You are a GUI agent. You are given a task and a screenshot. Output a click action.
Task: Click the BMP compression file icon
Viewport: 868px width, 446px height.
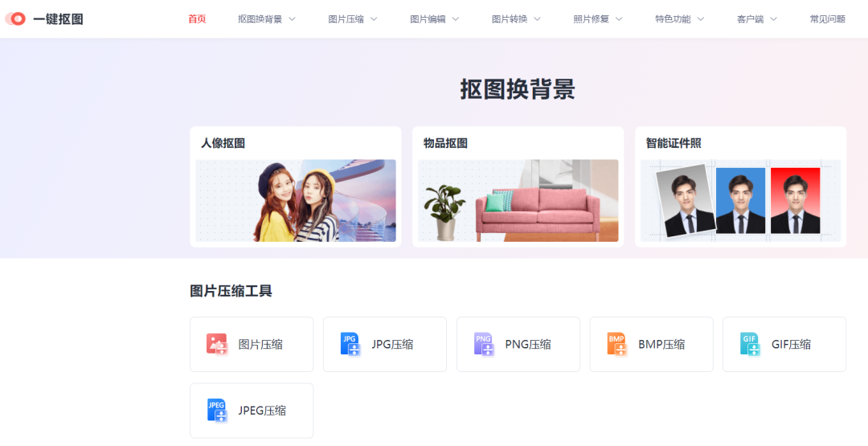[616, 344]
